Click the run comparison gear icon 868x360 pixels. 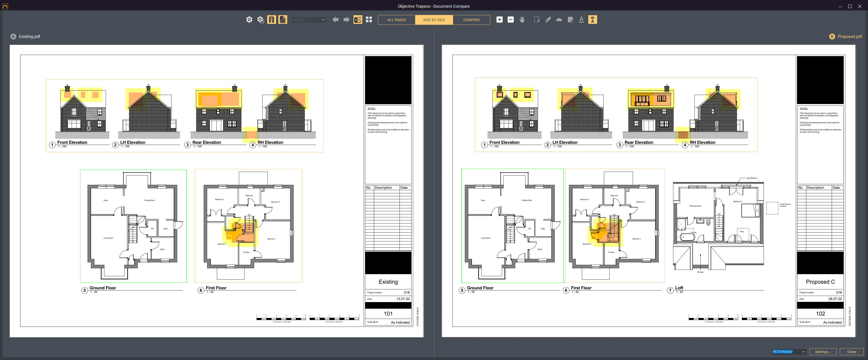coord(249,20)
